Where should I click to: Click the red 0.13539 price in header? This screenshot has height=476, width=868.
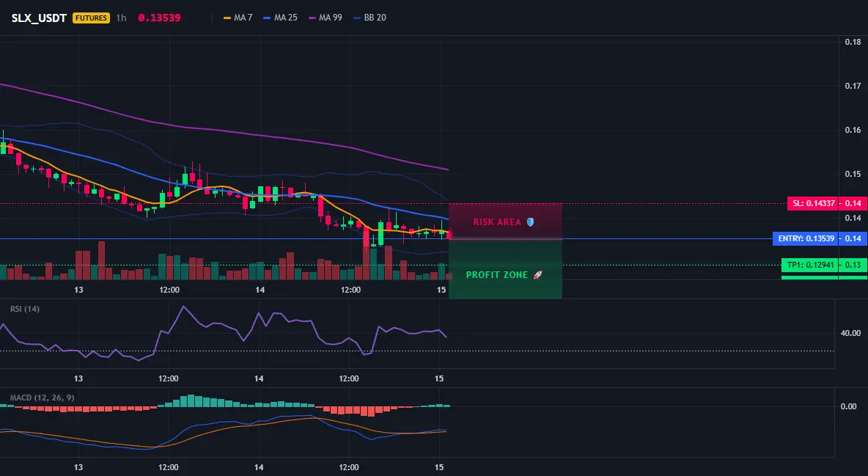[159, 18]
